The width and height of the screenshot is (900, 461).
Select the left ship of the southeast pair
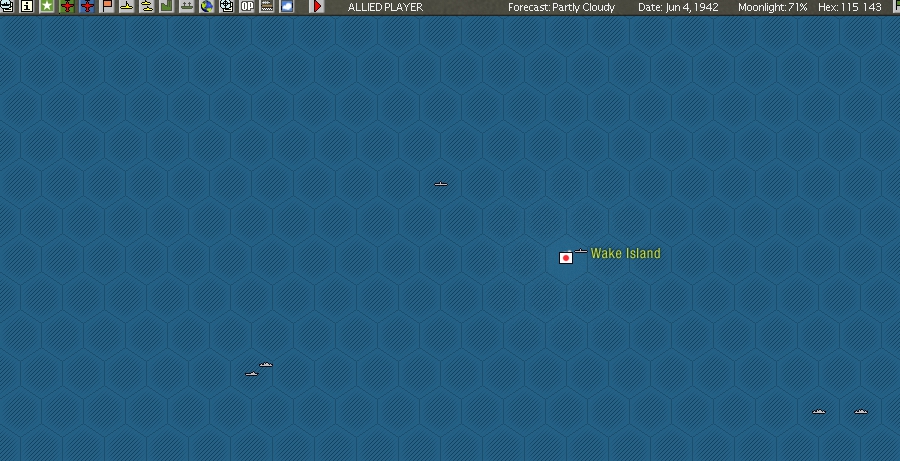tap(819, 412)
